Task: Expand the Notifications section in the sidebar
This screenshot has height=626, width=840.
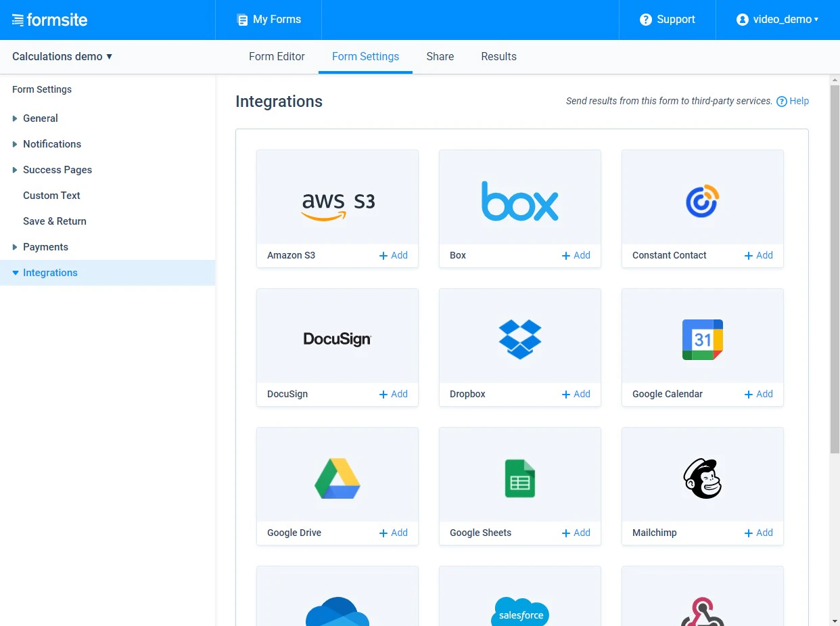Action: click(52, 144)
